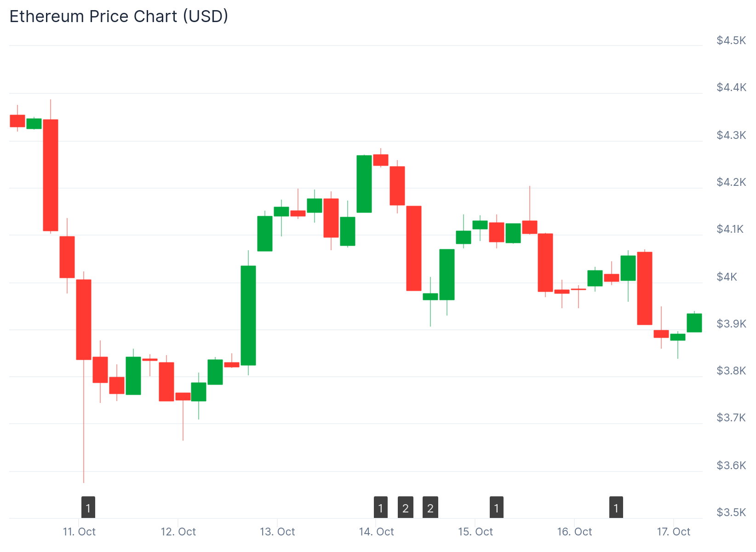Click the red candle with wick touching $4.2K
Image resolution: width=756 pixels, height=552 pixels.
click(x=530, y=227)
